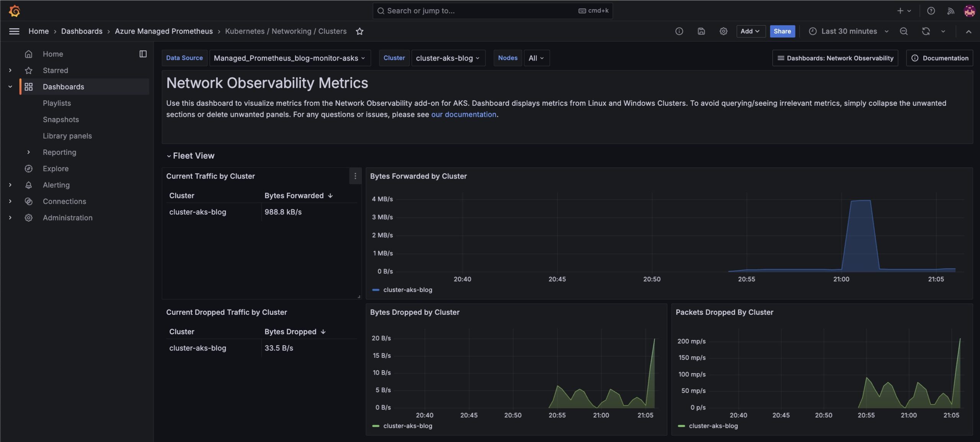The width and height of the screenshot is (980, 442).
Task: Expand the Starred section chevron
Action: (10, 70)
